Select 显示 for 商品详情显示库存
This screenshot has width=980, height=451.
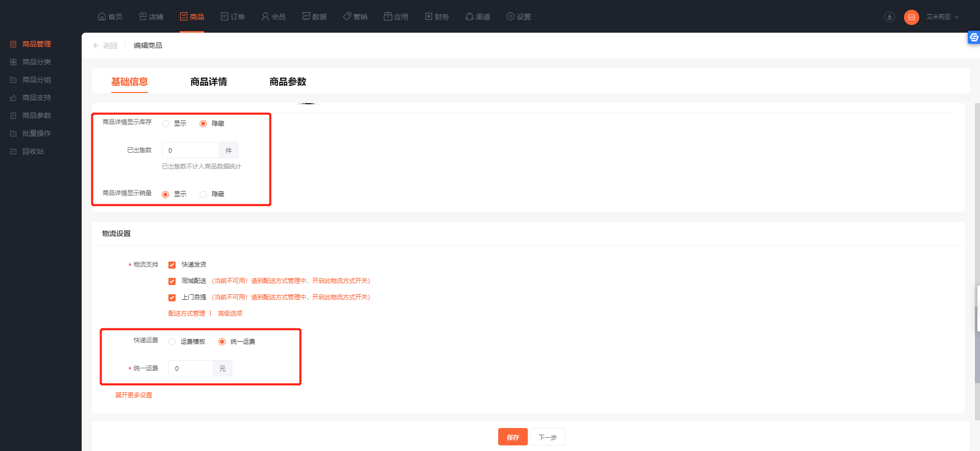coord(165,124)
